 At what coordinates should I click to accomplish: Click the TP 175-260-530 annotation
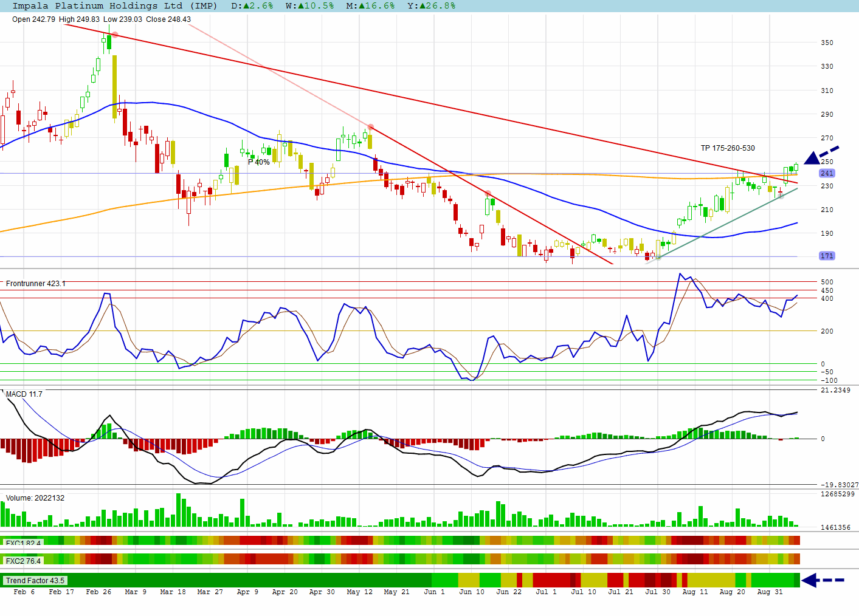728,148
